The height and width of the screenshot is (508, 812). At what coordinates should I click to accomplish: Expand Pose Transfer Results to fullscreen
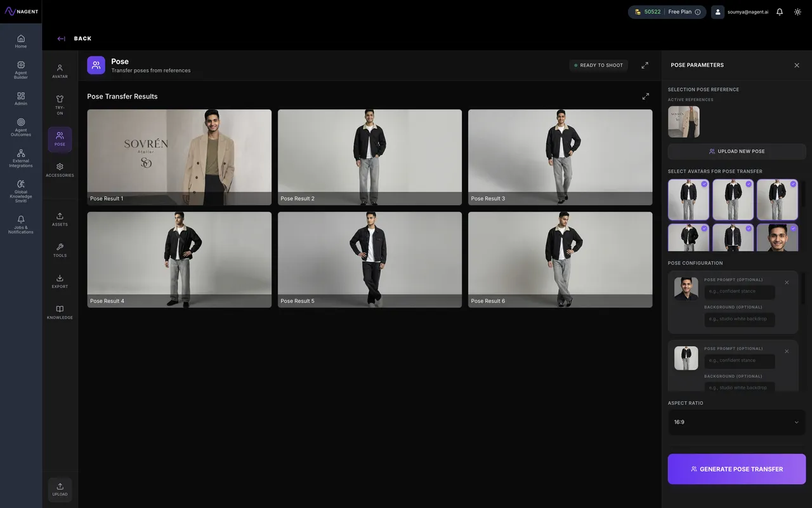[x=645, y=97]
